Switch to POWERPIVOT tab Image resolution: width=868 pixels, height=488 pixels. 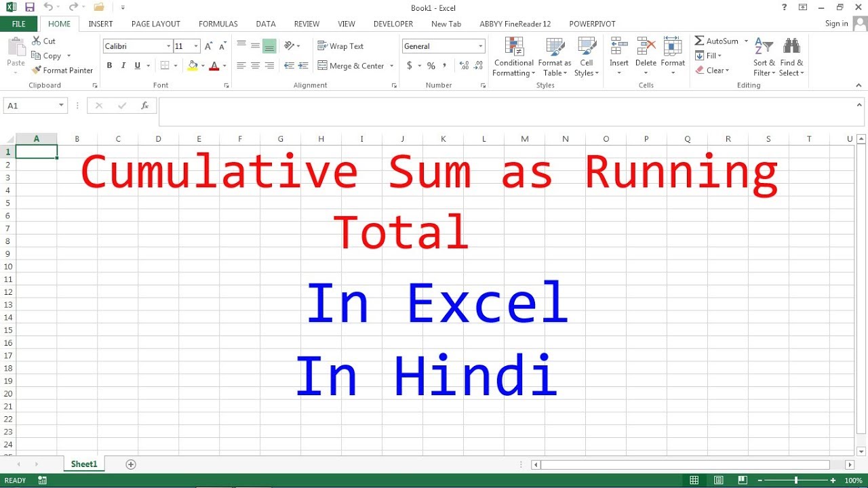[x=593, y=24]
